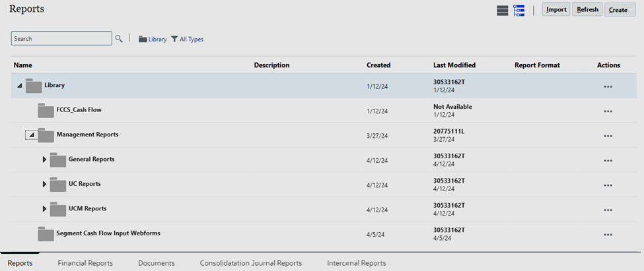Open the All Types filter

pos(188,40)
